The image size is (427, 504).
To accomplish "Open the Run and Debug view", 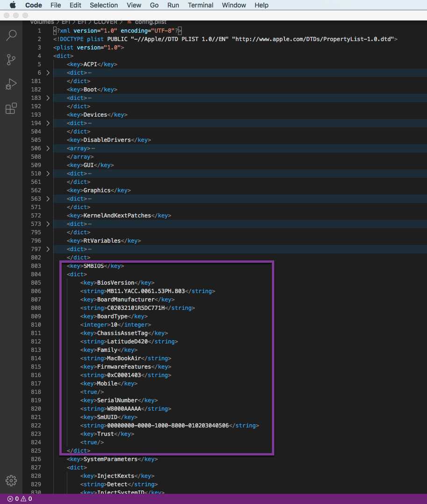I will [11, 84].
